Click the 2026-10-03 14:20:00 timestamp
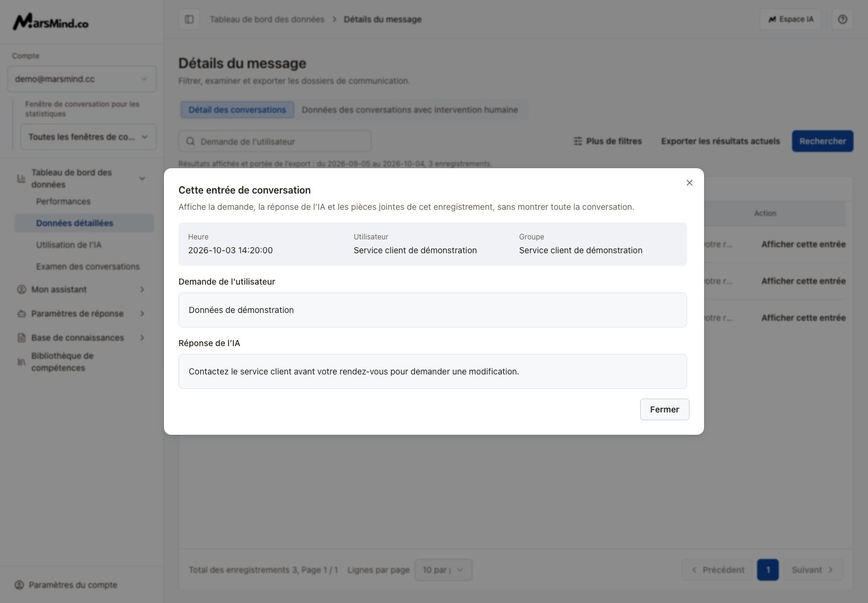This screenshot has height=603, width=868. point(230,250)
